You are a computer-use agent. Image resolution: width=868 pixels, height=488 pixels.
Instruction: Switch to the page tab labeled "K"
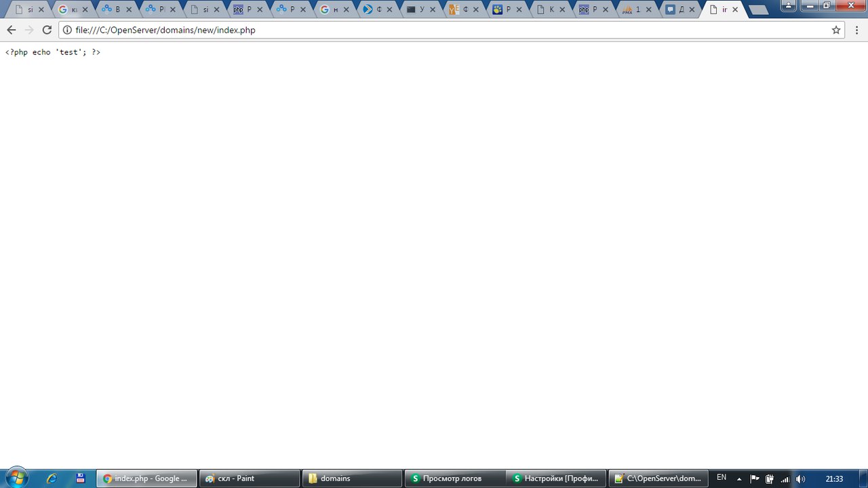(x=553, y=10)
